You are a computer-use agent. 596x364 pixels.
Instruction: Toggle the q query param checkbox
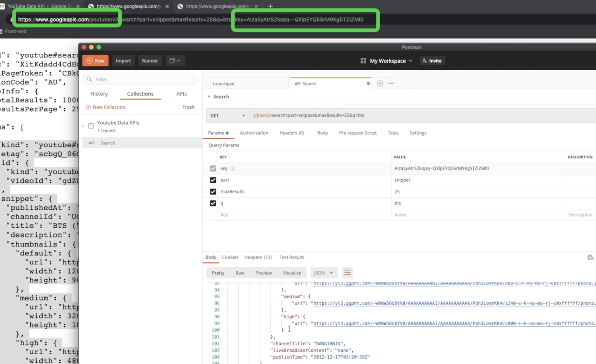[213, 203]
